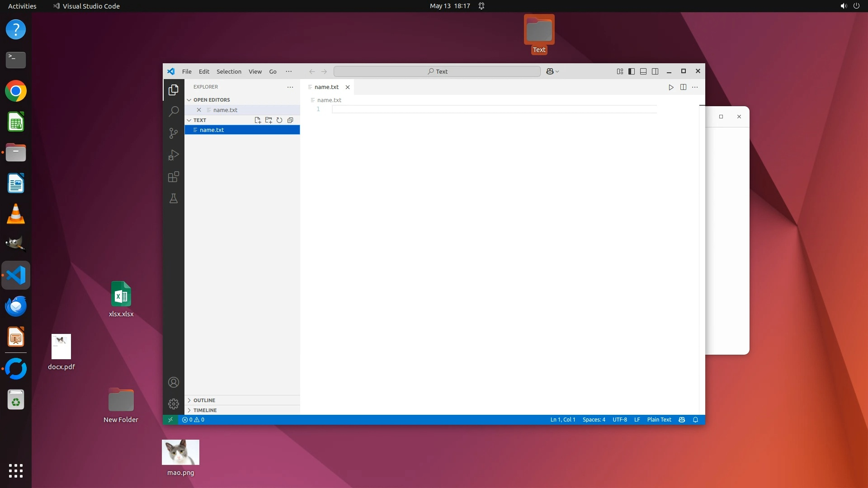868x488 pixels.
Task: Click the Manage gear icon
Action: [x=174, y=404]
